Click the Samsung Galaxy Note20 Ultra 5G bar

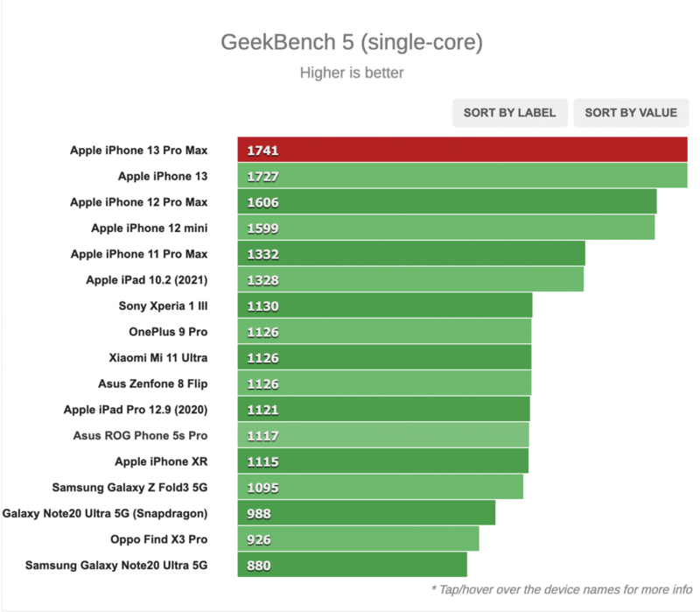(350, 566)
